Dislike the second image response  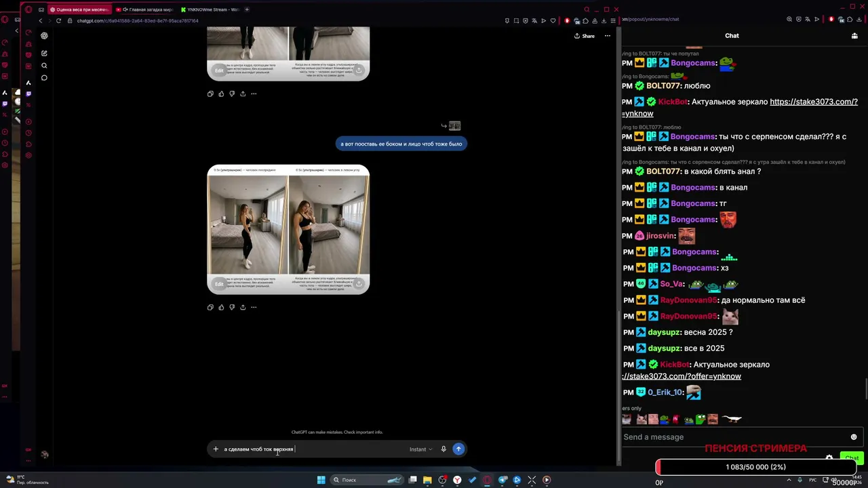pos(232,307)
